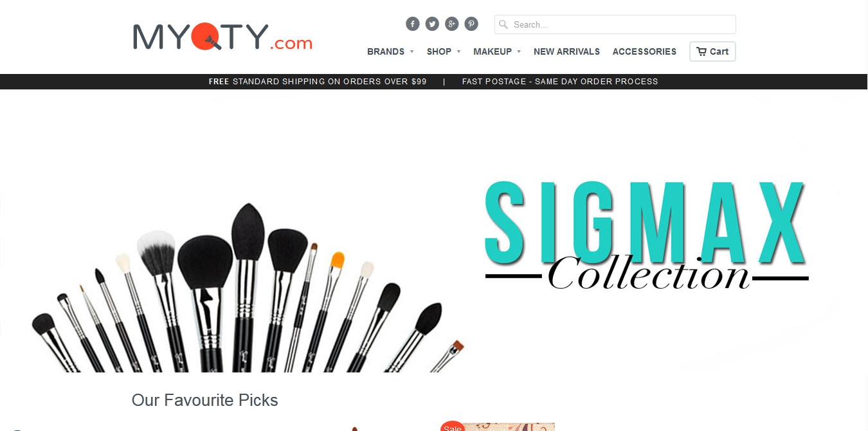
Task: Open the ACCESSORIES menu item
Action: (644, 51)
